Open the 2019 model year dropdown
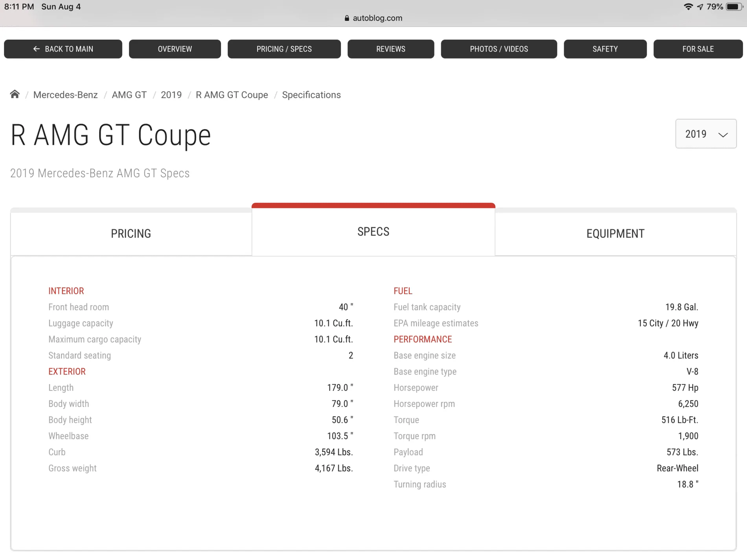The width and height of the screenshot is (747, 560). coord(706,134)
